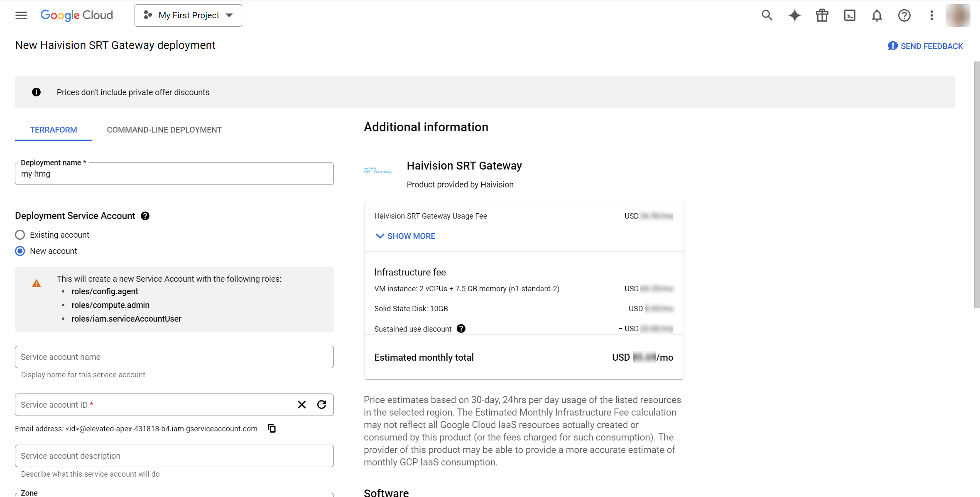The image size is (980, 497).
Task: Open Gemini AI assistant sparkle icon
Action: click(x=794, y=15)
